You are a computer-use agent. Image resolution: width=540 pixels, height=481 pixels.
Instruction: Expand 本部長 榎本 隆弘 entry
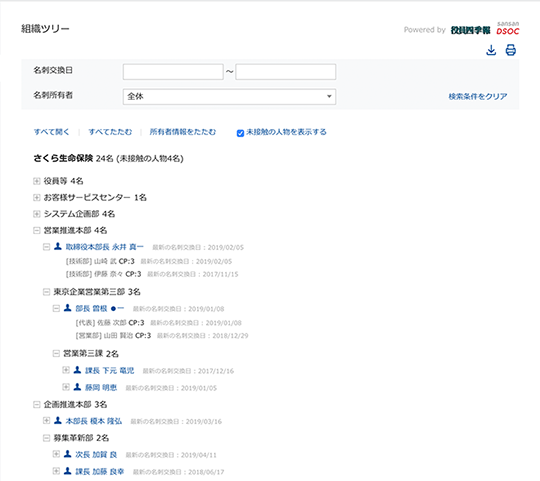pyautogui.click(x=46, y=421)
